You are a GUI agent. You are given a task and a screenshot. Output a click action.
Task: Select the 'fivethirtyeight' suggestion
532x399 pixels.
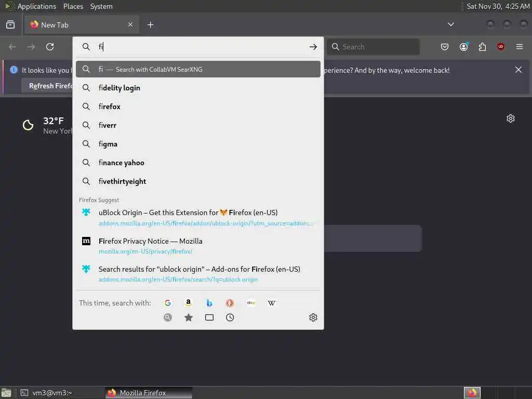(x=198, y=181)
